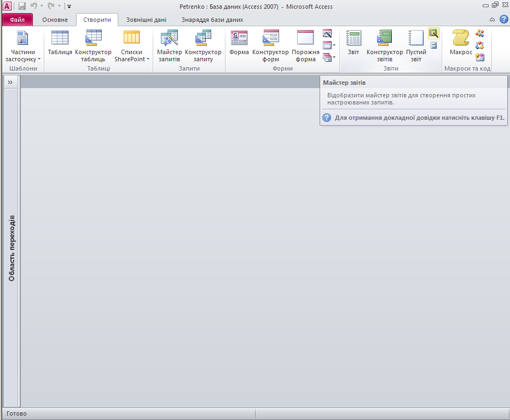The height and width of the screenshot is (420, 510).
Task: Switch to the Основне tab
Action: click(55, 20)
